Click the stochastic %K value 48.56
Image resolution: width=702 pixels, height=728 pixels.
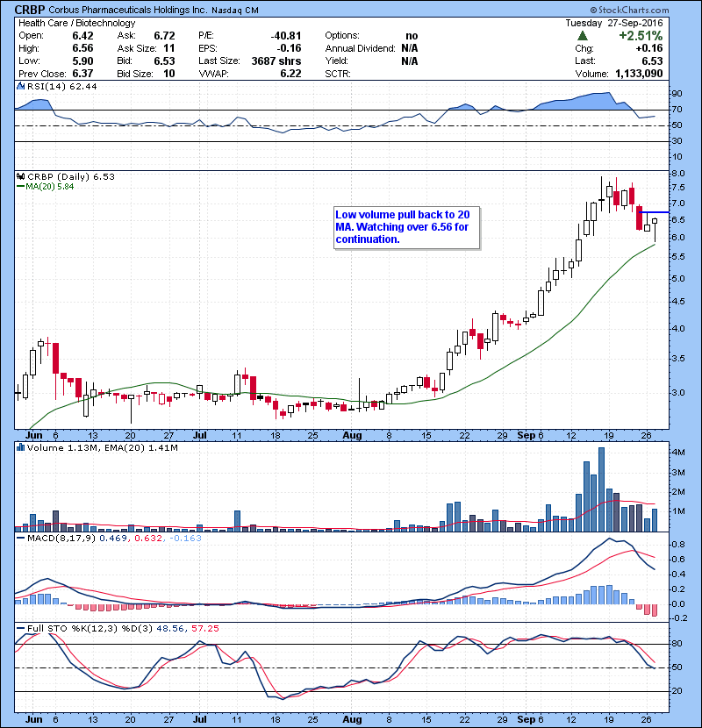pos(170,628)
